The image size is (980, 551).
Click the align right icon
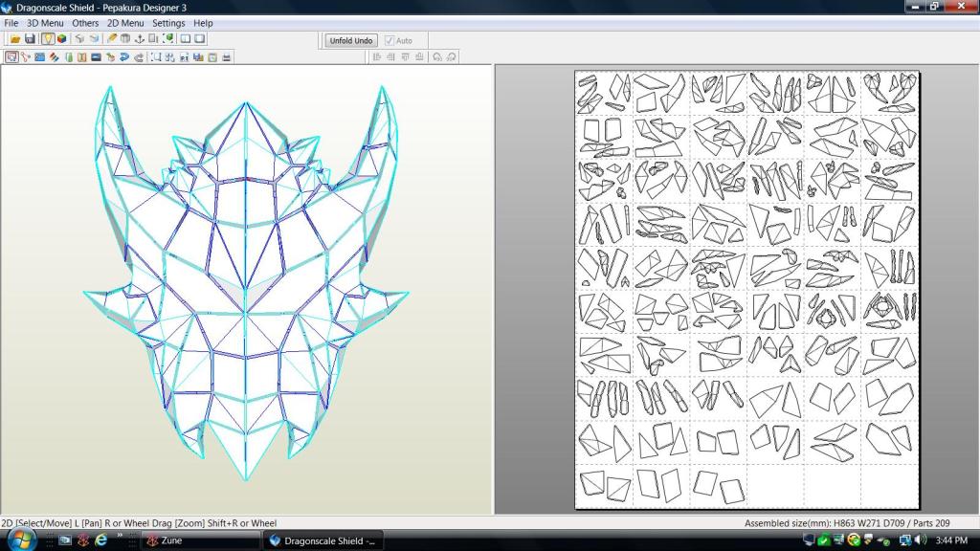point(390,56)
